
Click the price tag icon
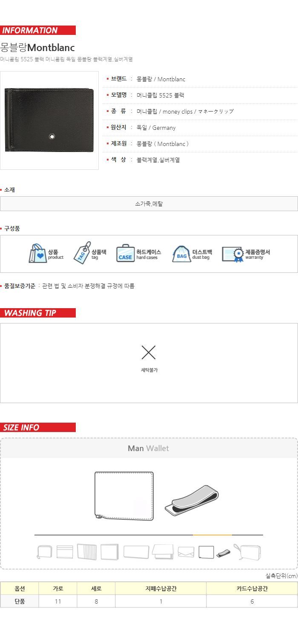tap(82, 253)
